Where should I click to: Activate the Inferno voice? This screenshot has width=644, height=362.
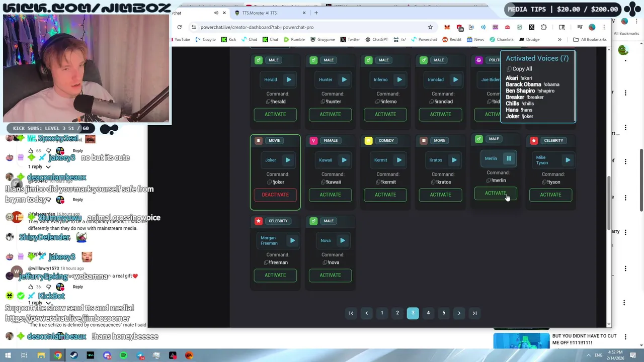[x=385, y=114]
